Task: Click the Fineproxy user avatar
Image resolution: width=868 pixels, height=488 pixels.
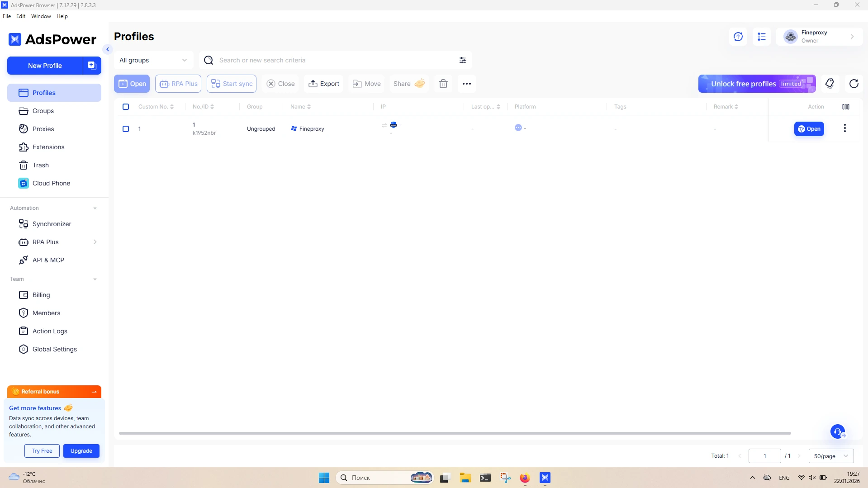Action: click(x=791, y=37)
